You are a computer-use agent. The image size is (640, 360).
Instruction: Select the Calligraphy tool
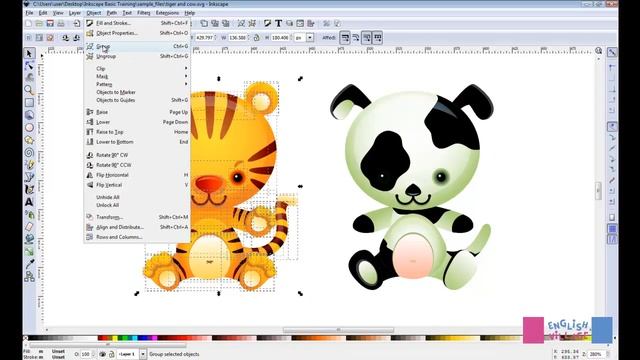click(x=29, y=189)
